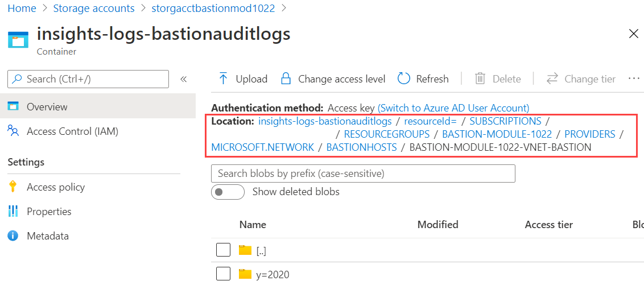Click the Upload arrow icon

[223, 79]
